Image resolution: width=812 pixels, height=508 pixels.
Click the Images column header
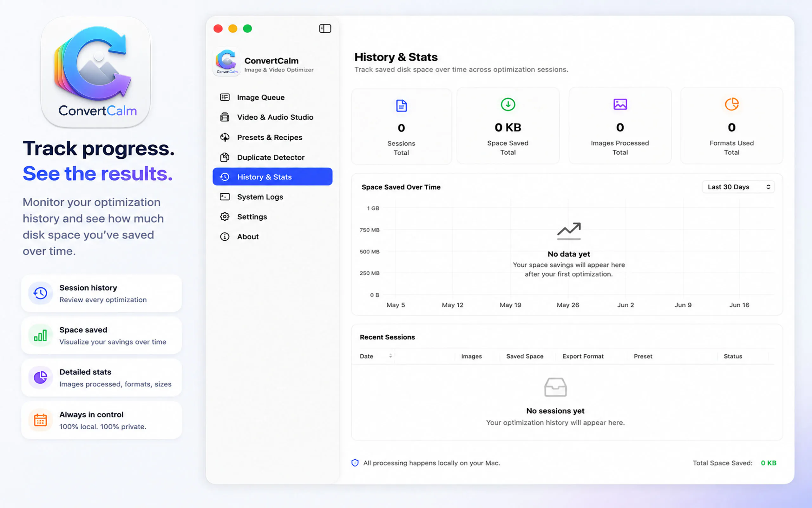[x=471, y=356]
